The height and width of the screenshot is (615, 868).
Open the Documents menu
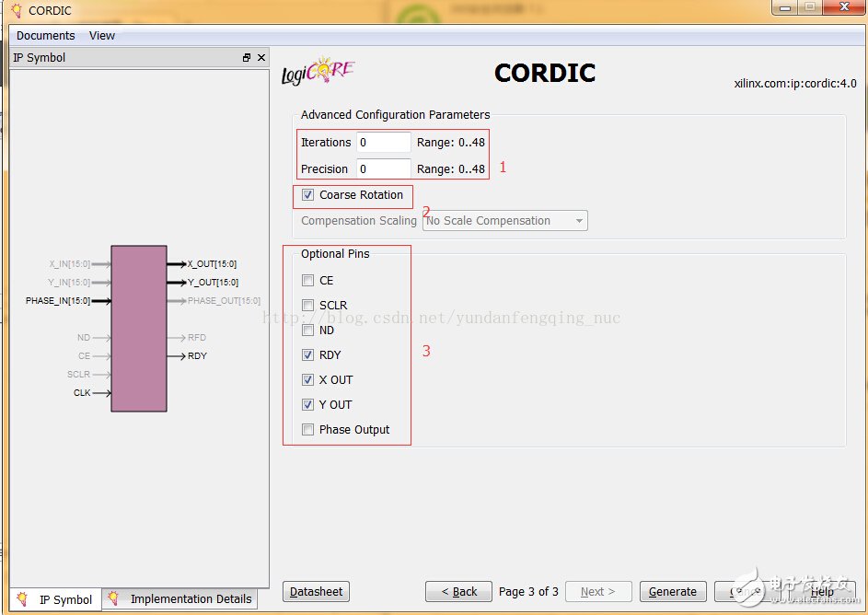click(44, 35)
